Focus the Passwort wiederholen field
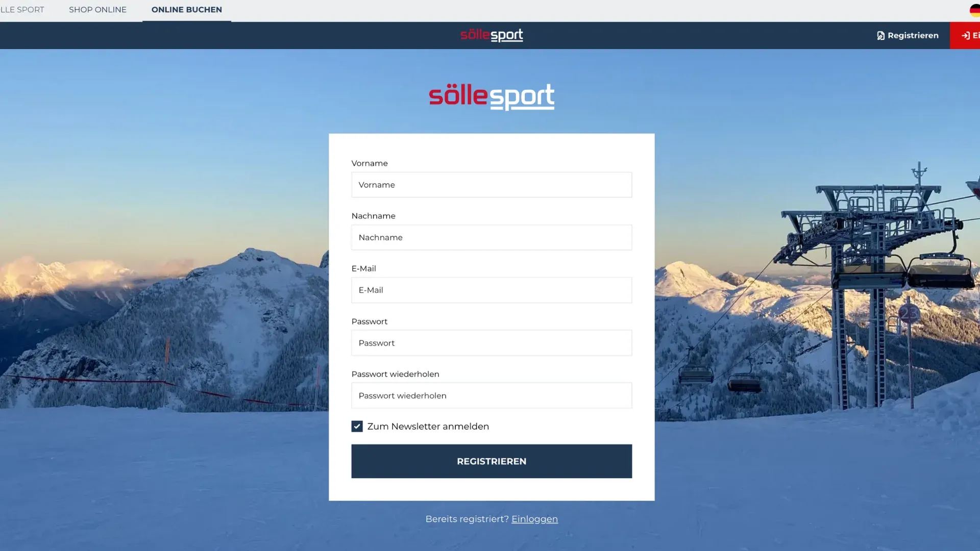Screen dimensions: 980x551 pos(492,395)
